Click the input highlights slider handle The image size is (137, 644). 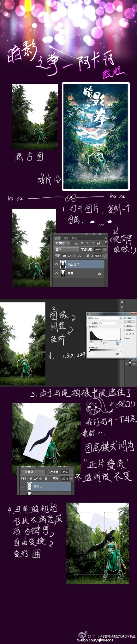click(117, 341)
